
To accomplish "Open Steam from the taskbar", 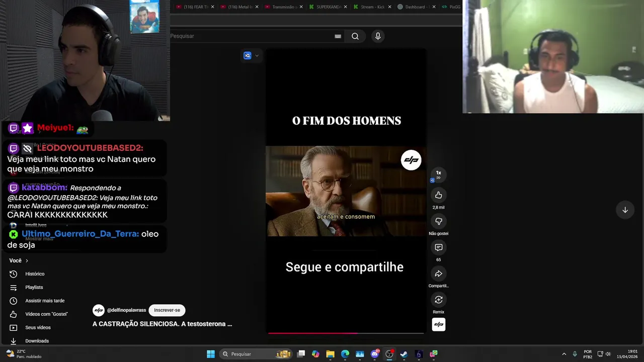I will pyautogui.click(x=404, y=354).
